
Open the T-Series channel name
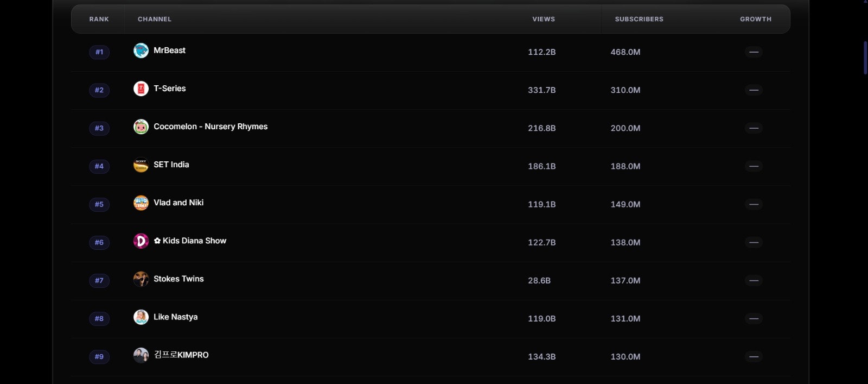tap(170, 88)
